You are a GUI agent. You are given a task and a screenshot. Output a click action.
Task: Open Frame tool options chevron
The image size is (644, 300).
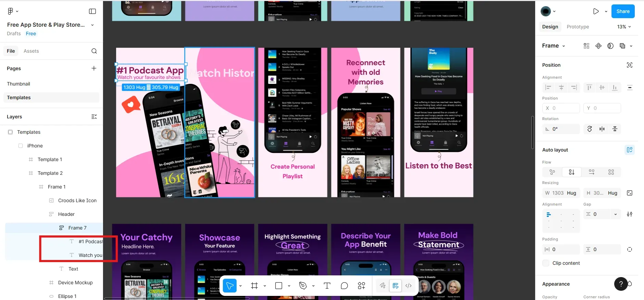pyautogui.click(x=265, y=286)
